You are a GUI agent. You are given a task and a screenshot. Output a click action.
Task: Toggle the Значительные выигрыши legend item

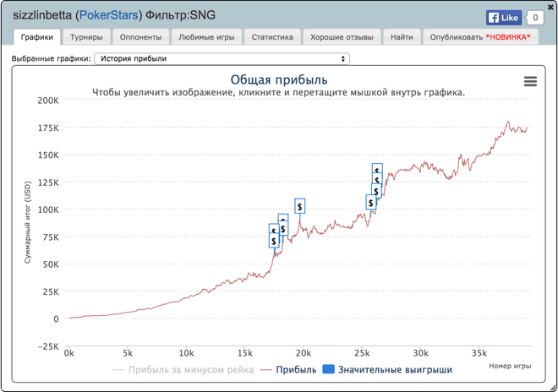click(387, 370)
